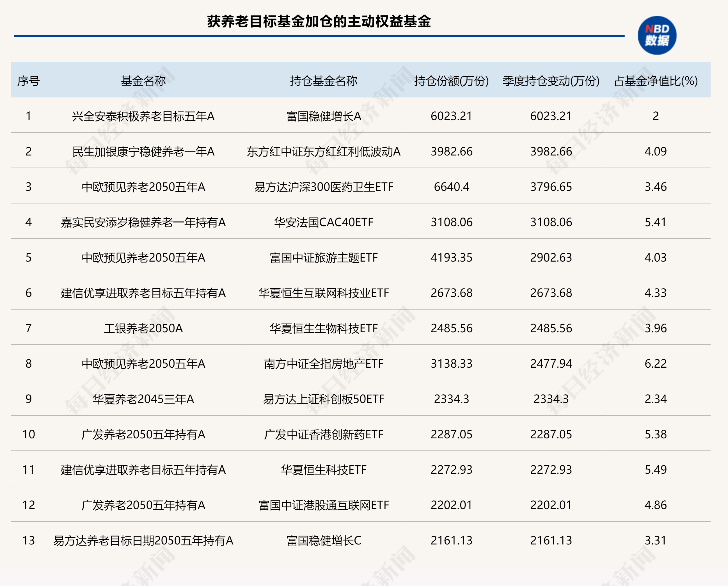728x586 pixels.
Task: Select 富国中证旅游主题ETF cell
Action: coord(324,258)
